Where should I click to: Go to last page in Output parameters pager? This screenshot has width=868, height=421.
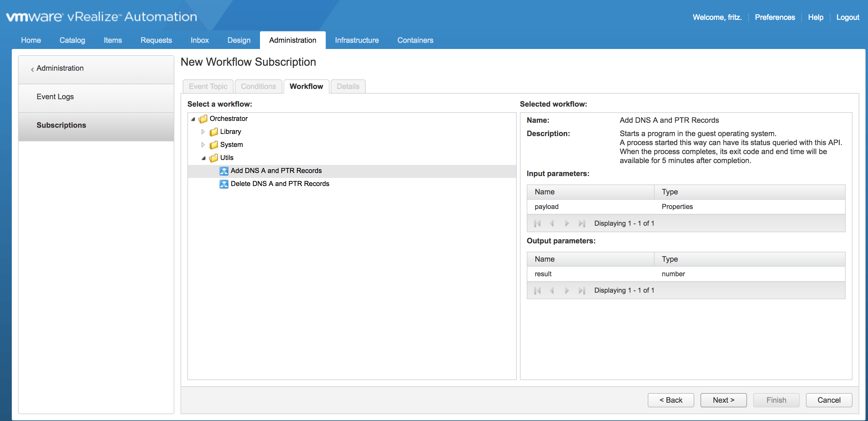[x=582, y=290]
